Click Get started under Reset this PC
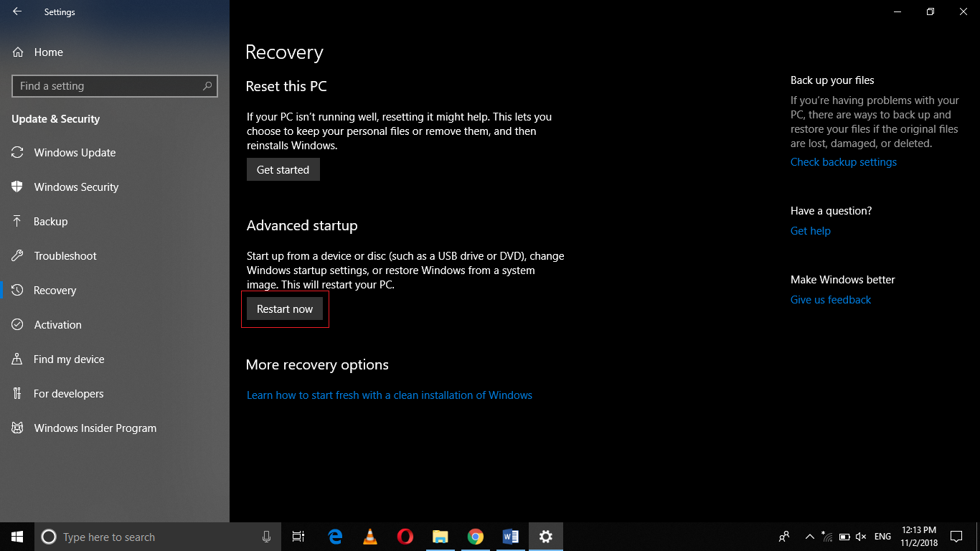Viewport: 980px width, 551px height. tap(283, 169)
